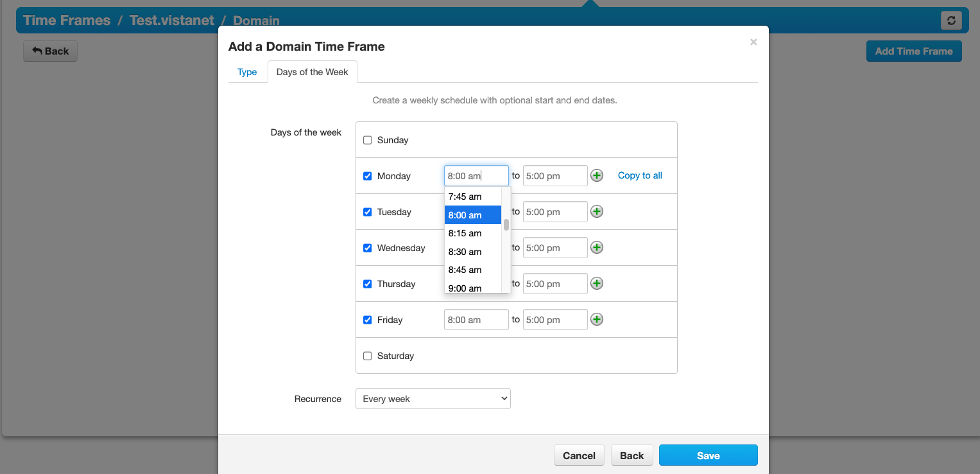This screenshot has width=980, height=474.
Task: Add another time range for Thursday
Action: click(x=597, y=283)
